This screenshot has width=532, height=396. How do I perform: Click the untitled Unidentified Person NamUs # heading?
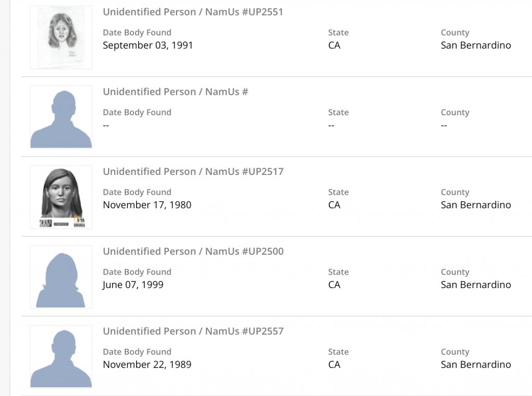coord(175,92)
